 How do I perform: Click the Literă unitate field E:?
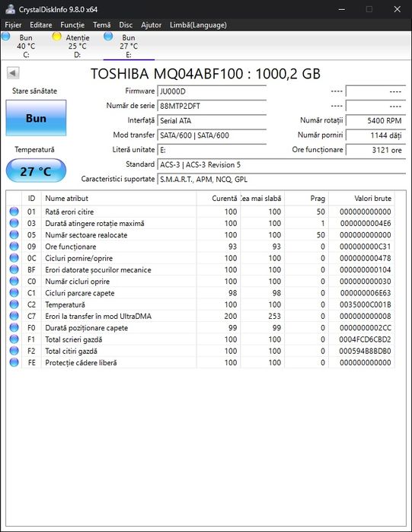pyautogui.click(x=212, y=150)
